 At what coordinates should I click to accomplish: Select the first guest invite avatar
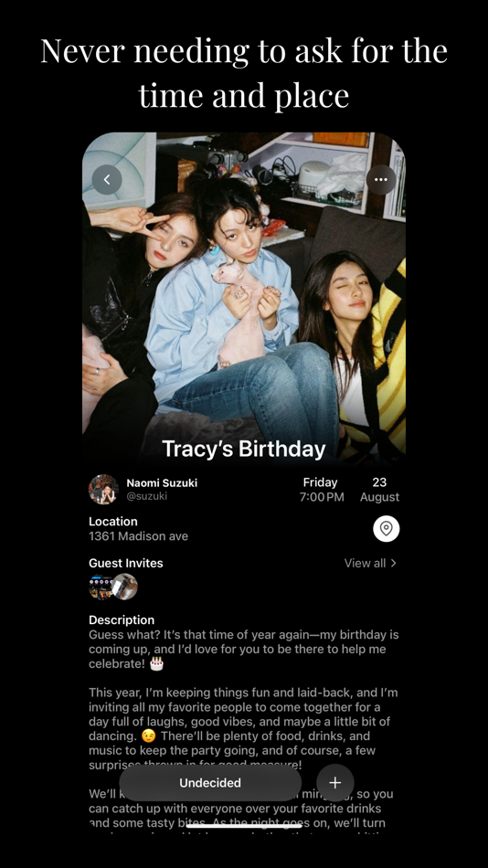coord(100,587)
